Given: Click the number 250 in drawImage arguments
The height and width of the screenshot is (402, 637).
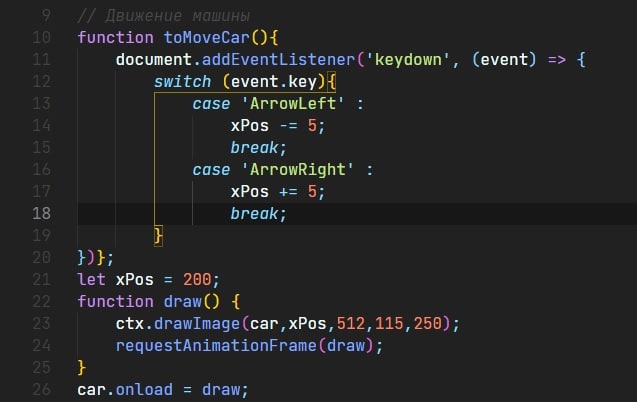Looking at the screenshot, I should tap(428, 324).
